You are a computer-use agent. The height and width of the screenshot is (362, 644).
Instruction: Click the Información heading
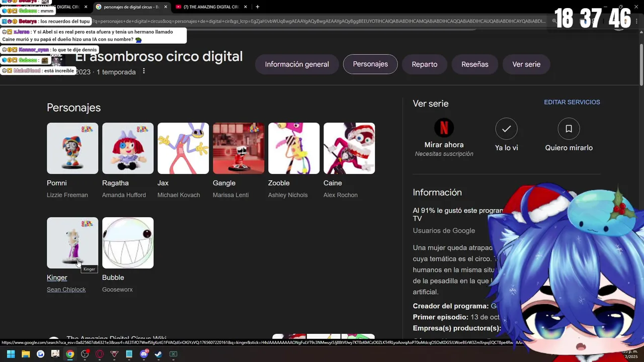(x=437, y=192)
